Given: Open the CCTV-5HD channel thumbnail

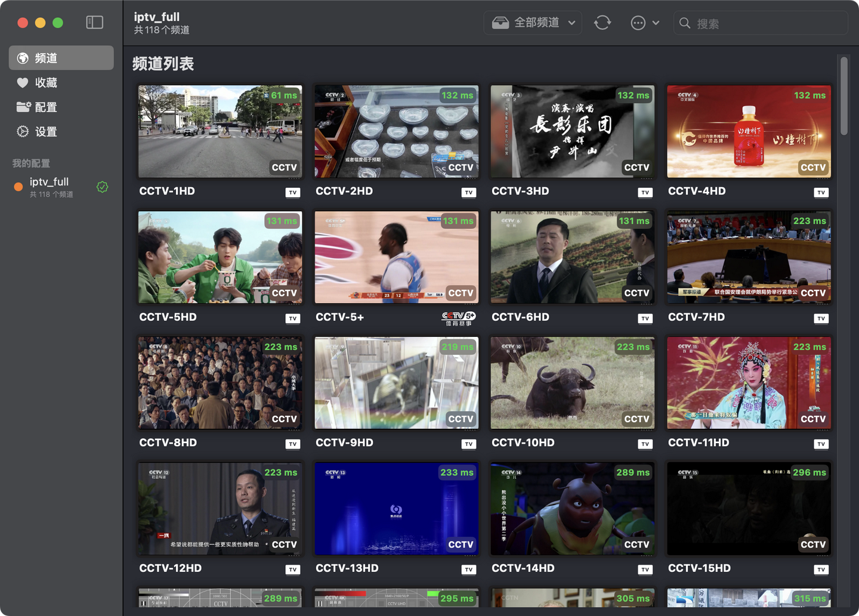Looking at the screenshot, I should (220, 257).
